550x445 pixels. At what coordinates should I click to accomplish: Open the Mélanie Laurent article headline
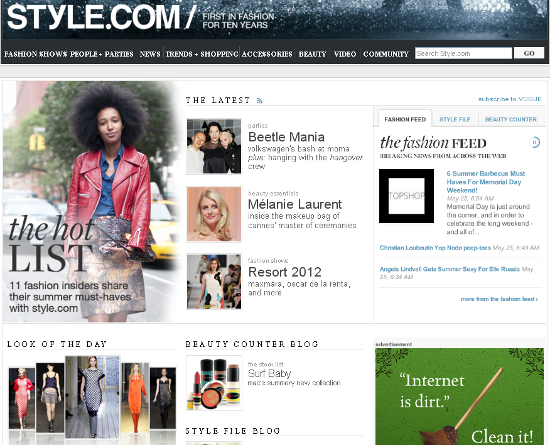(295, 204)
